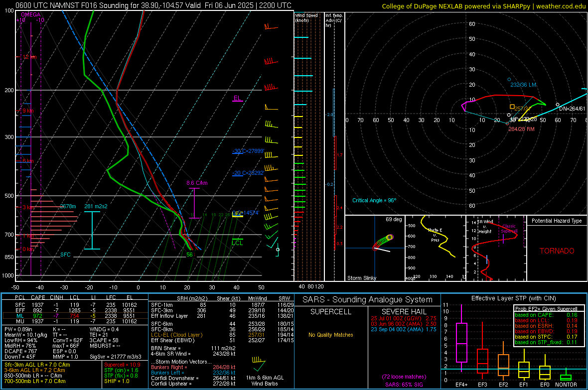Click the magenta 8.6 C/km lapse rate bracket
Image resolution: width=588 pixels, height=390 pixels.
pyautogui.click(x=194, y=203)
